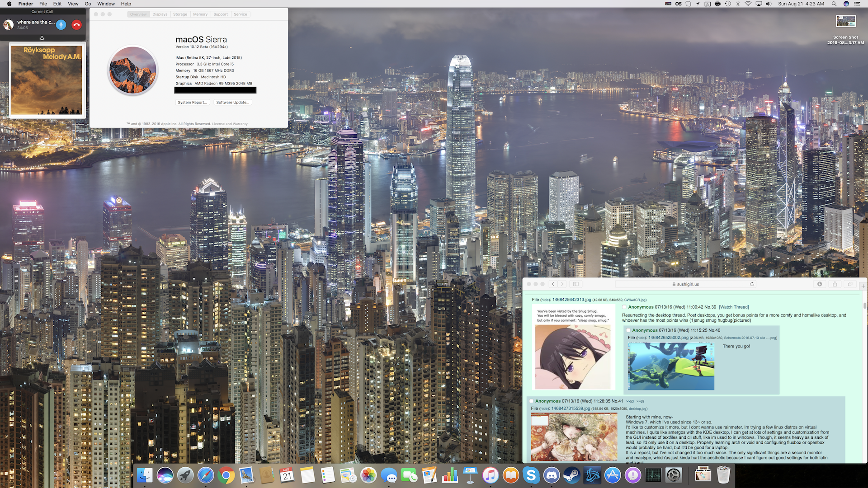Open Discord from the Dock

(x=551, y=475)
